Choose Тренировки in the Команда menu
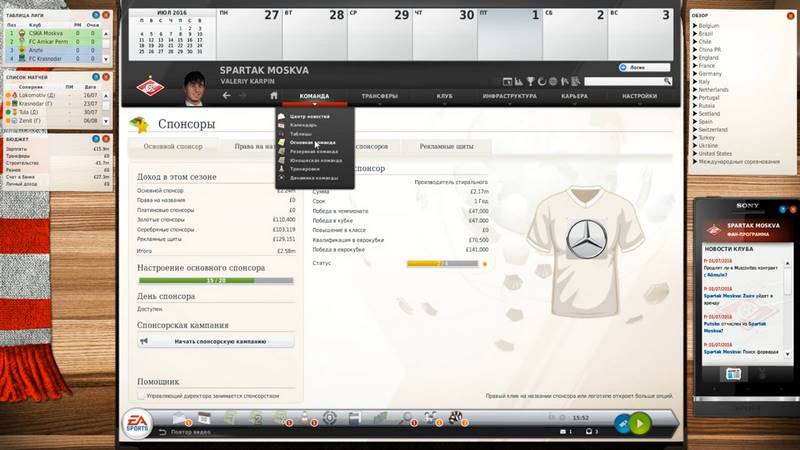This screenshot has height=450, width=800. 306,168
